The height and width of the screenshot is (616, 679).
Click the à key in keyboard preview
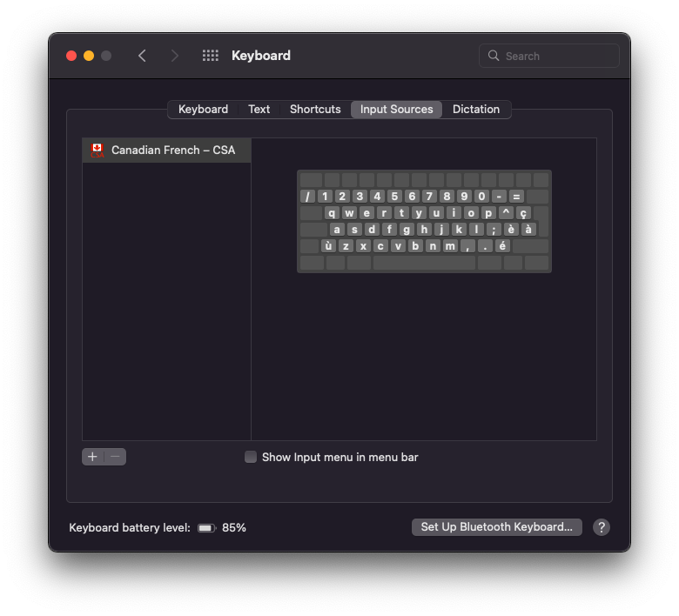pos(528,230)
